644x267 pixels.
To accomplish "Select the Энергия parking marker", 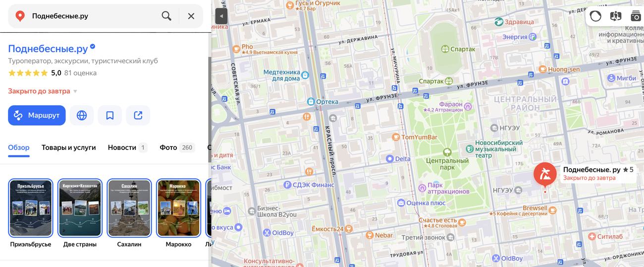I will [x=533, y=37].
